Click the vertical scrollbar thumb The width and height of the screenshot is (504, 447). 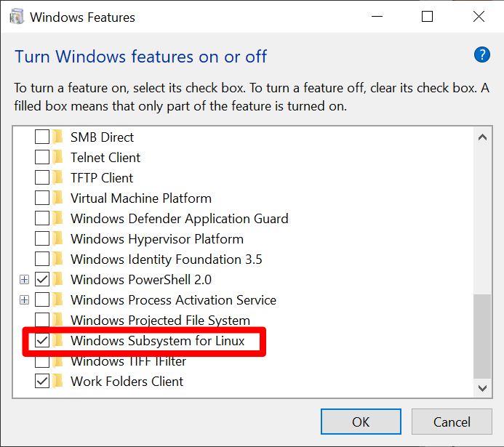click(x=481, y=336)
